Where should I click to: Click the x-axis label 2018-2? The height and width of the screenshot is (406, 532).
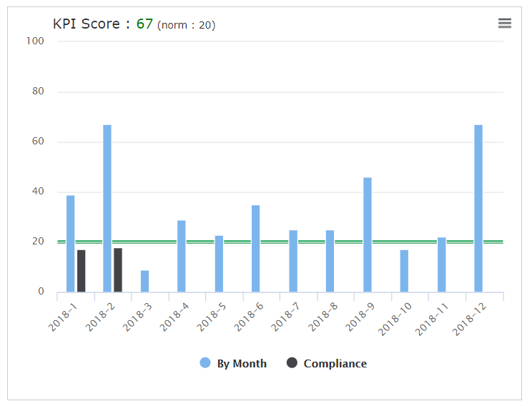100,317
